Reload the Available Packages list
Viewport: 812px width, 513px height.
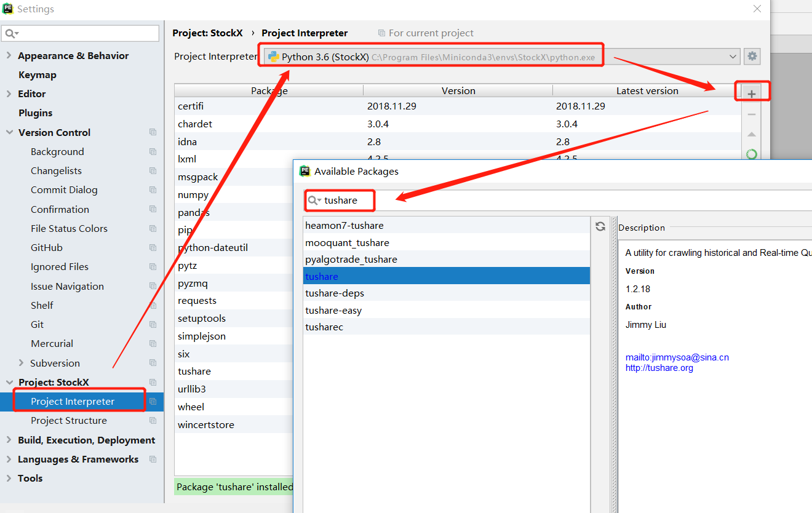(x=600, y=226)
